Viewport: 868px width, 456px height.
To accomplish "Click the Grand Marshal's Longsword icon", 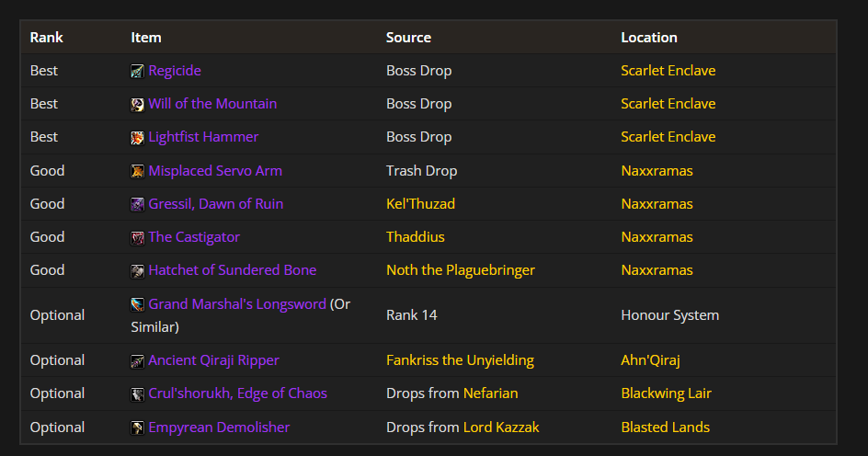I will click(x=137, y=305).
